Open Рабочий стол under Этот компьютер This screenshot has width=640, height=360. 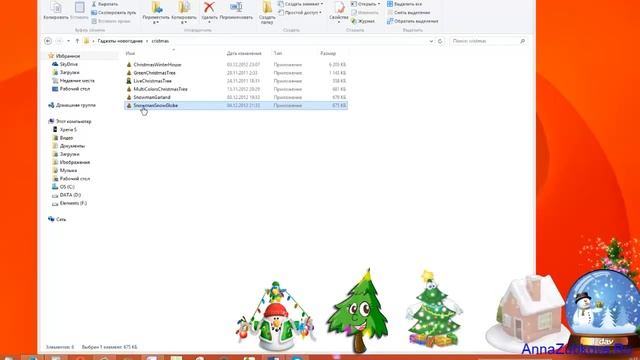coord(71,178)
